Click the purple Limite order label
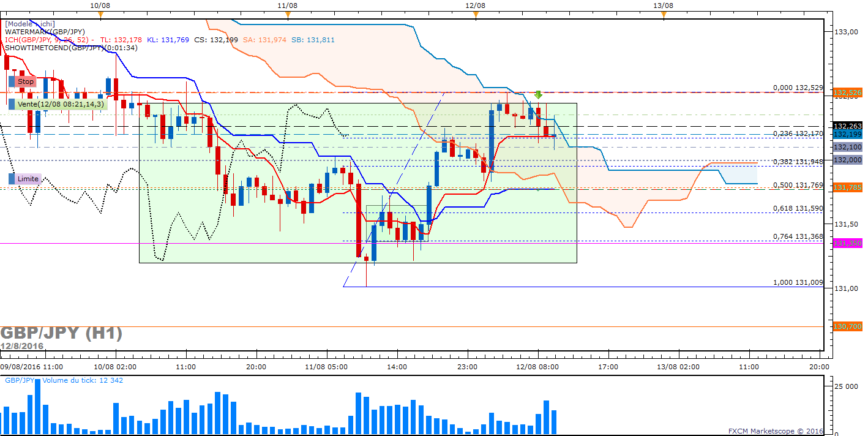Screen dimensions: 868x436 [x=28, y=179]
